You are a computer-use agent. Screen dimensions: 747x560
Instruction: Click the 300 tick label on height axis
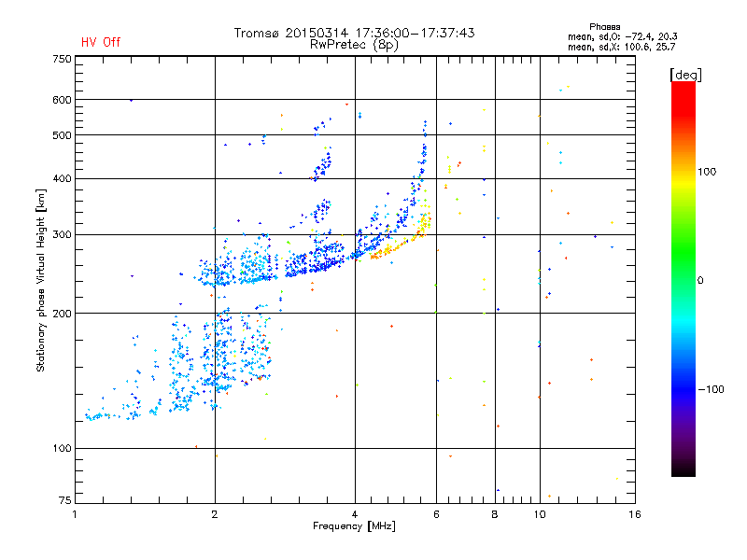62,235
